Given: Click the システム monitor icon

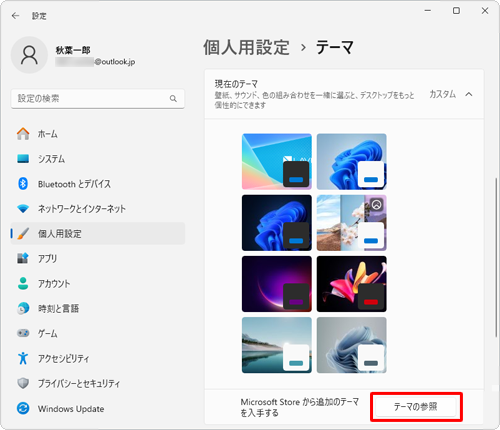Looking at the screenshot, I should pos(23,159).
